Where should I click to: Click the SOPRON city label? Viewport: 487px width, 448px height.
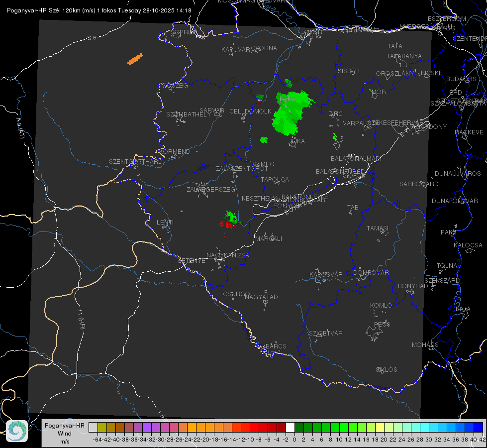pyautogui.click(x=184, y=32)
